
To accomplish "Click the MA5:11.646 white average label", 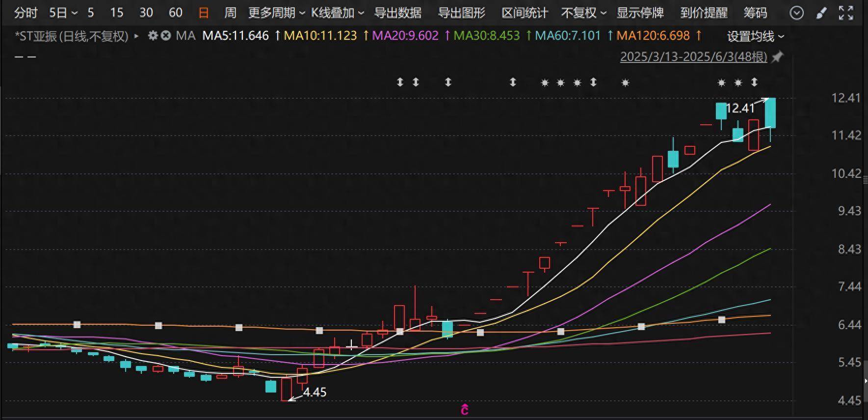I will coord(236,36).
